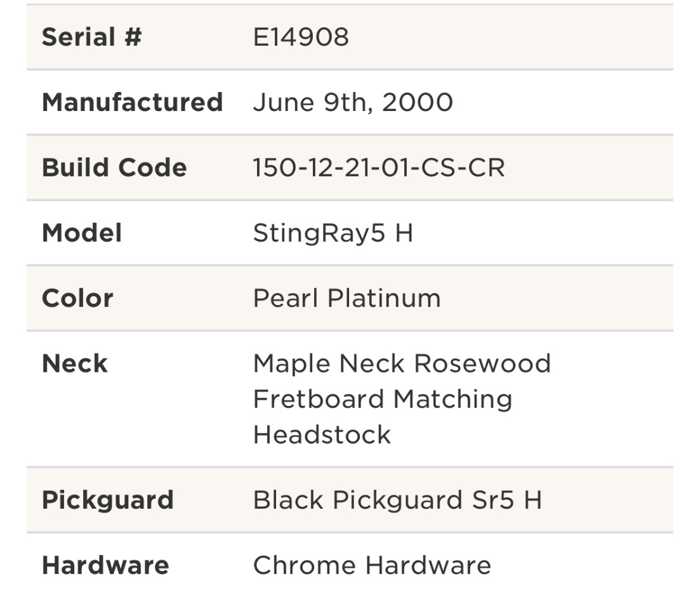Select the date June 9th, 2000

(353, 103)
